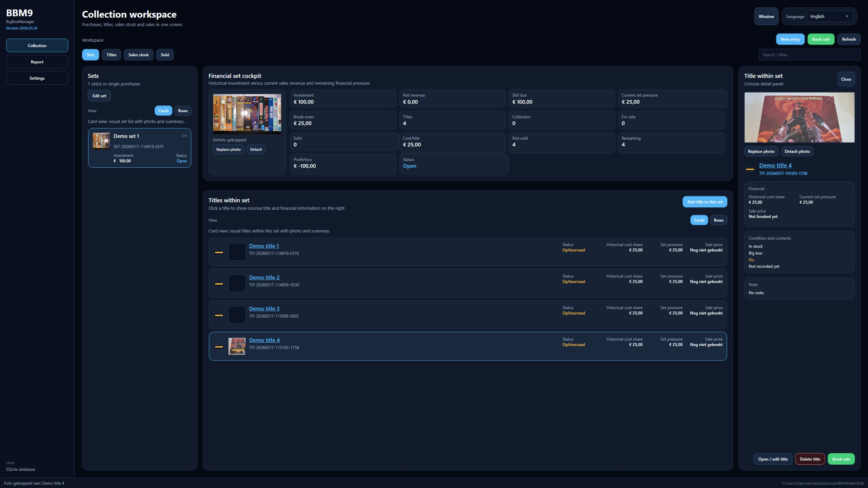The height and width of the screenshot is (488, 868).
Task: Open Demo title 4 link in detail panel
Action: [775, 165]
